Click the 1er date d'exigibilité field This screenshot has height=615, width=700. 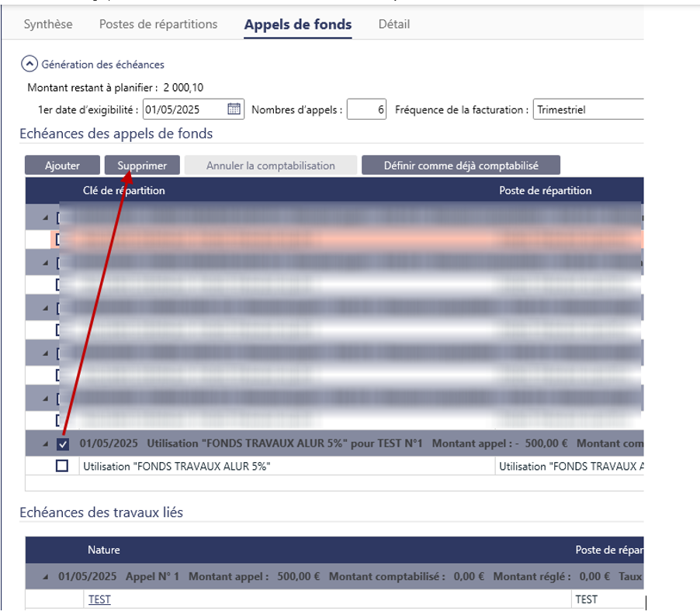tap(184, 109)
